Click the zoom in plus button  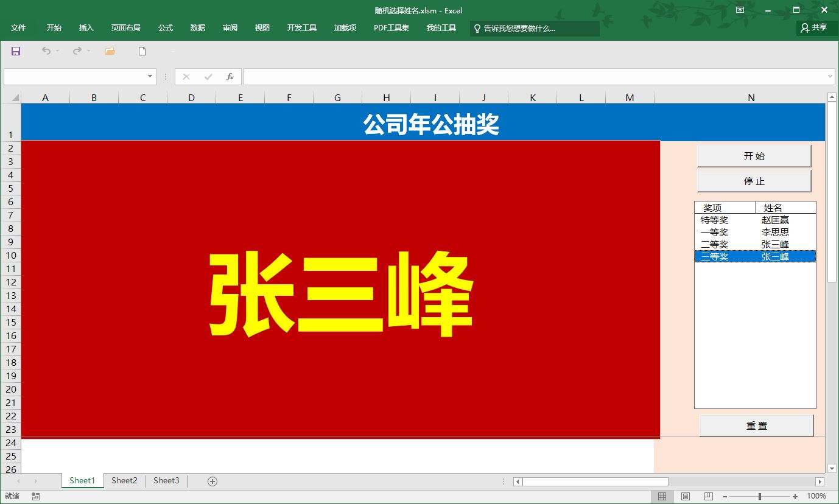[795, 497]
